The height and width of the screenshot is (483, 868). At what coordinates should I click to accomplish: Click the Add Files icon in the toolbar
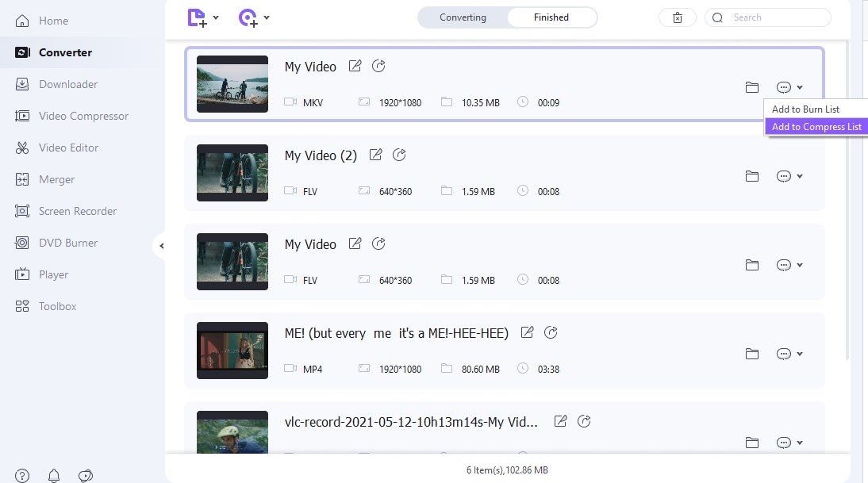[x=197, y=17]
